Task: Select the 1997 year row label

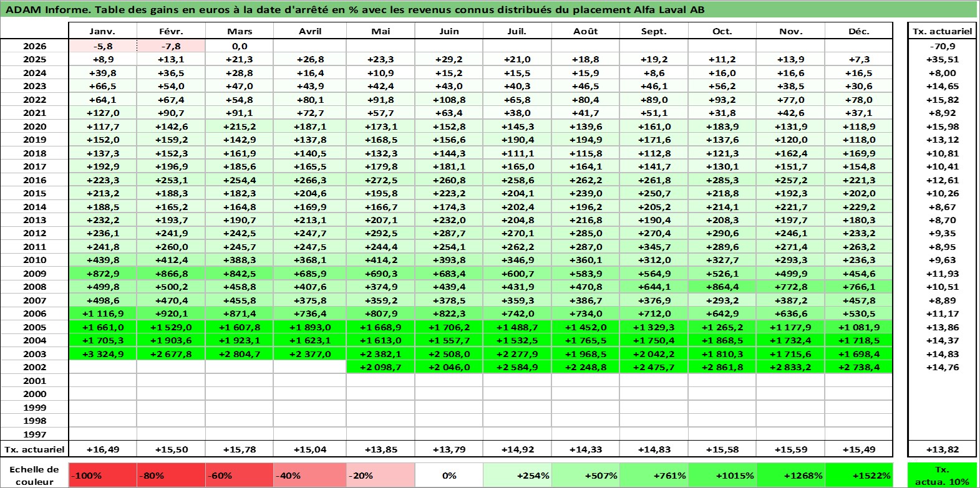Action: point(35,434)
